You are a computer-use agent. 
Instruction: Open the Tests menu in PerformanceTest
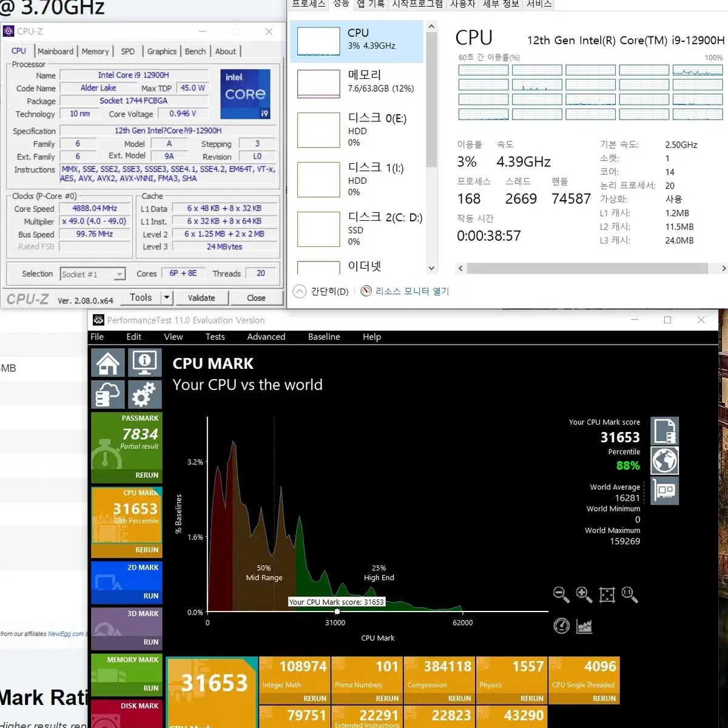point(215,337)
